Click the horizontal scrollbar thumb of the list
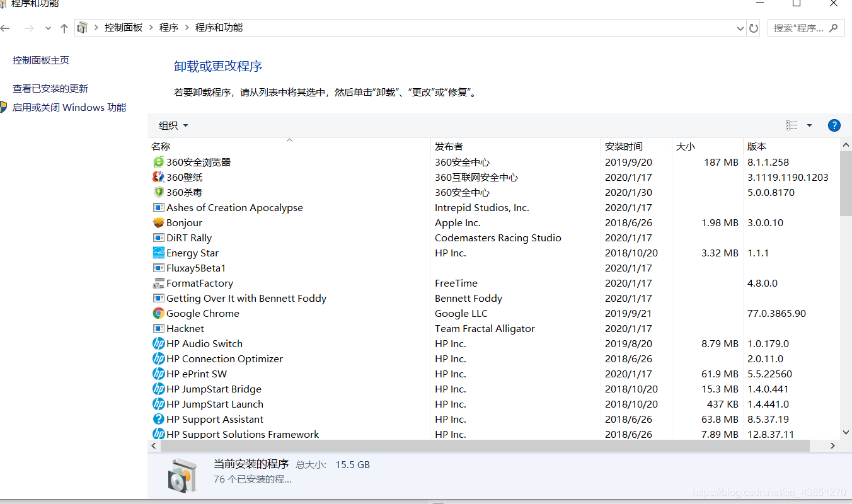852x504 pixels. [485, 445]
